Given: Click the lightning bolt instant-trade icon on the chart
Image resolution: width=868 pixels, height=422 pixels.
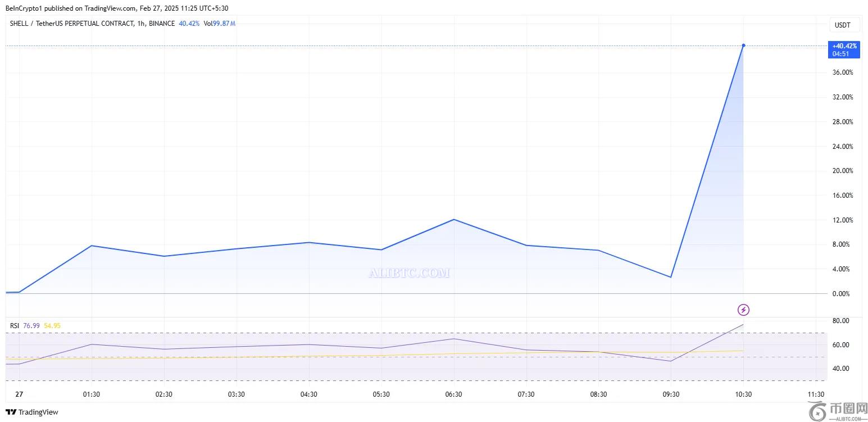Looking at the screenshot, I should coord(743,310).
